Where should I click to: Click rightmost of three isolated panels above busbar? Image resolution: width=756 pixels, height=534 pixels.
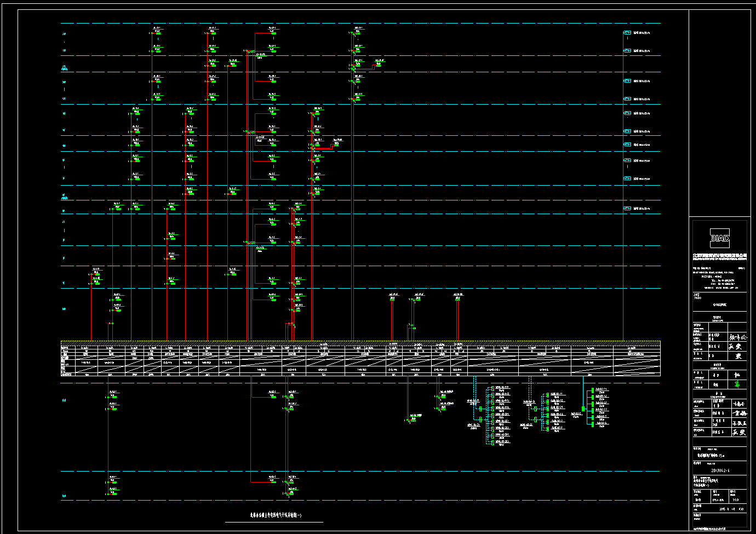457,299
